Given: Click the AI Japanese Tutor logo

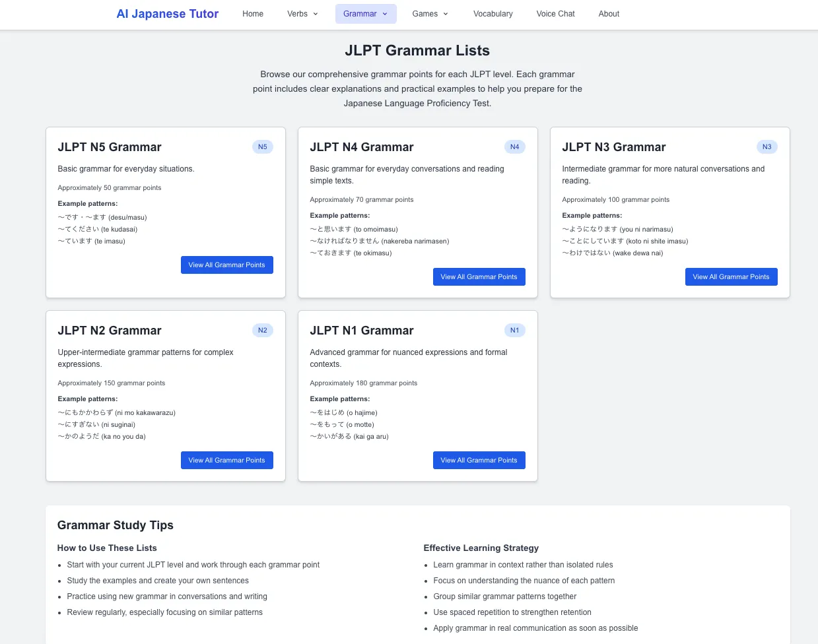Looking at the screenshot, I should click(x=167, y=14).
